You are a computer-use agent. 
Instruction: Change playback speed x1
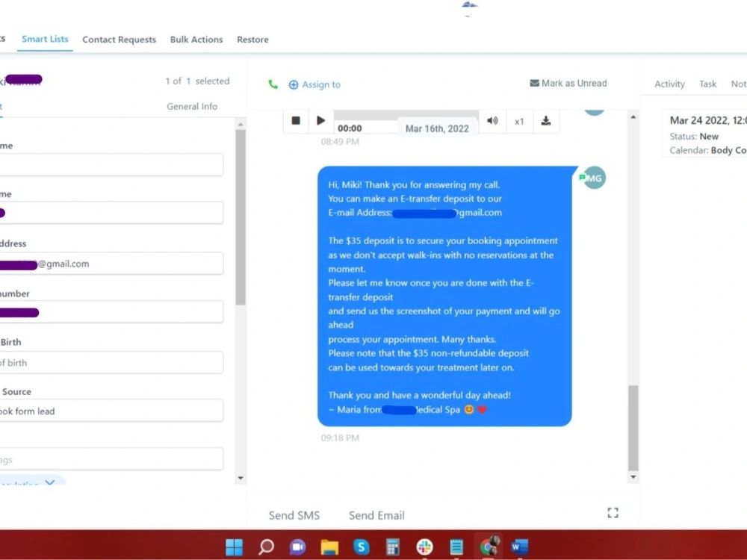click(x=519, y=122)
